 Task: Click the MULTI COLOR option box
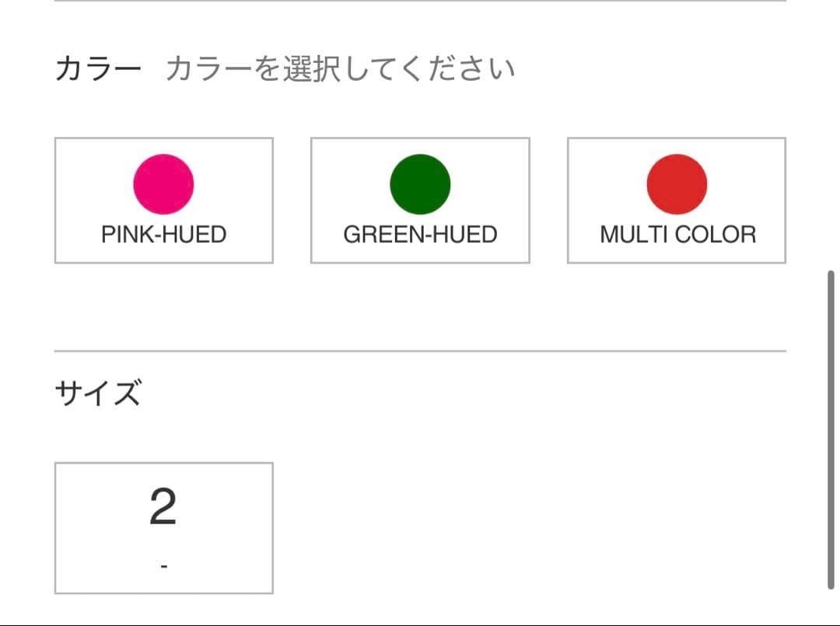pyautogui.click(x=676, y=200)
